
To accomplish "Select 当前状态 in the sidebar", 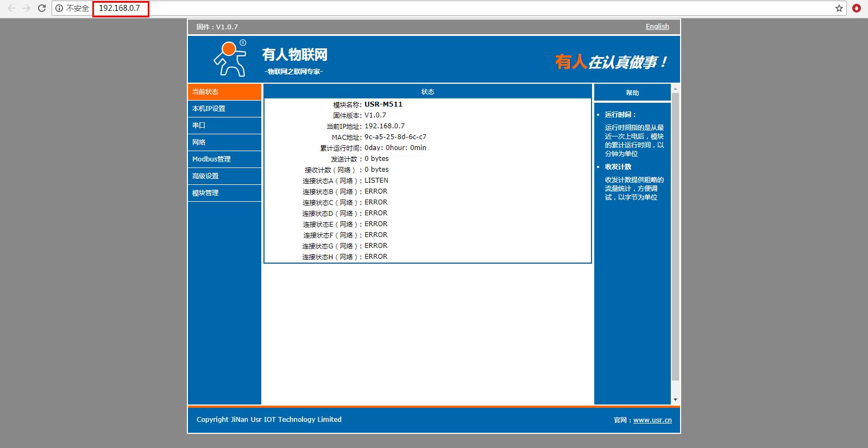I will tap(224, 92).
